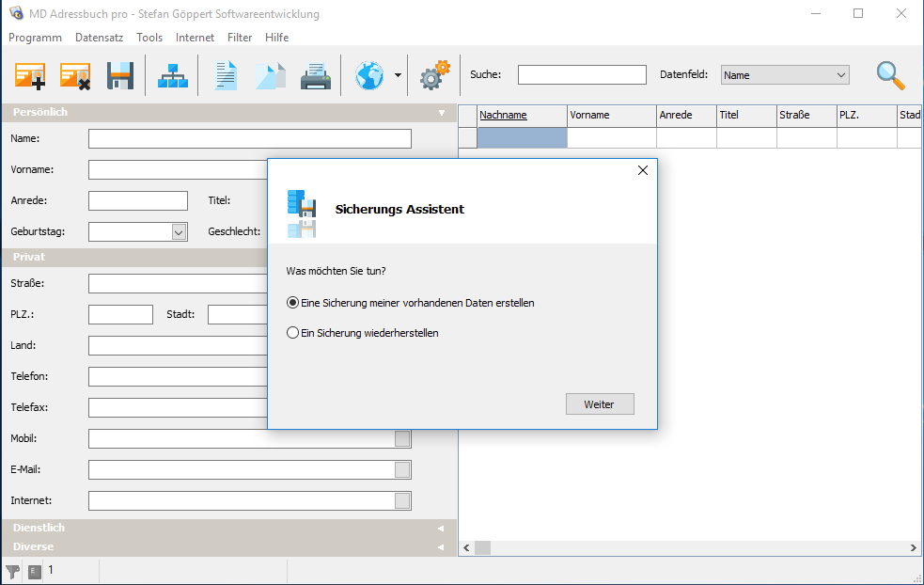Click the printer icon in toolbar
The height and width of the screenshot is (585, 924).
[316, 76]
